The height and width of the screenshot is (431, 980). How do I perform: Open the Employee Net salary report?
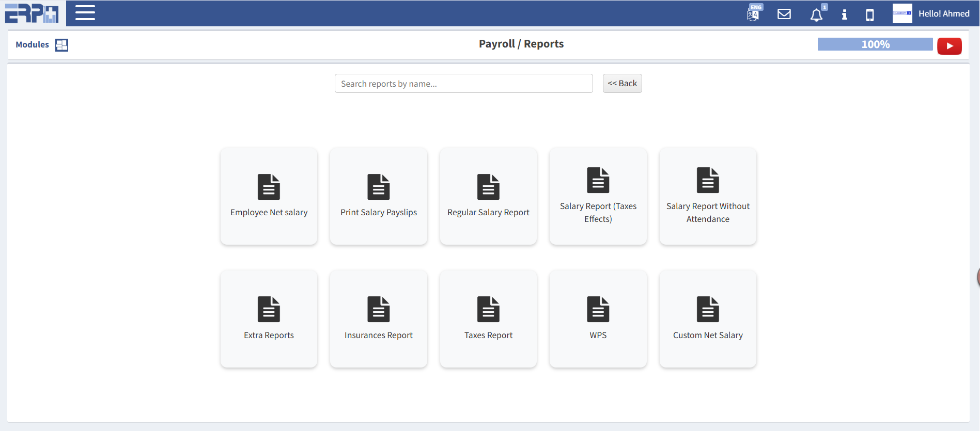[269, 196]
